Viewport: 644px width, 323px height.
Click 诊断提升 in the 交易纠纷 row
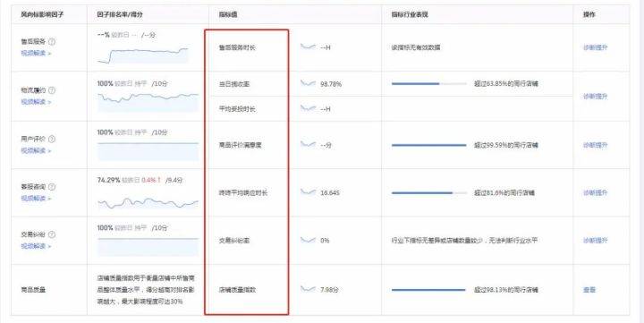(595, 241)
